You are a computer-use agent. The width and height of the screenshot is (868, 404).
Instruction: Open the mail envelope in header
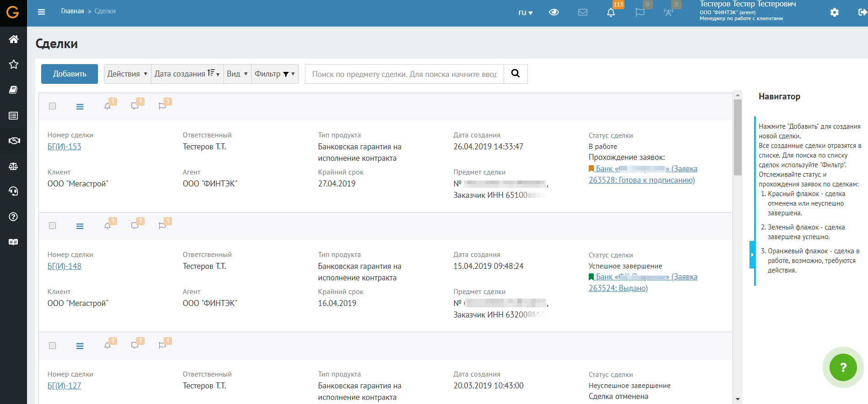[x=583, y=12]
